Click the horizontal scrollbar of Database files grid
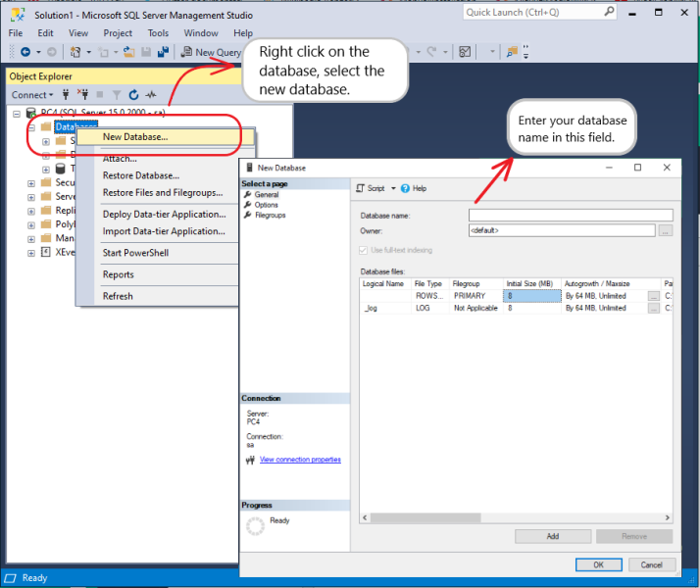 (x=425, y=517)
